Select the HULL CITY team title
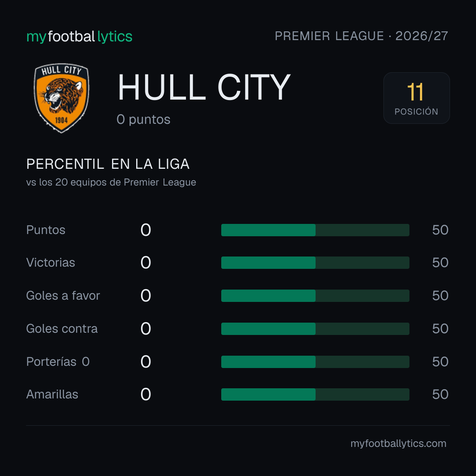476x476 pixels. point(204,87)
